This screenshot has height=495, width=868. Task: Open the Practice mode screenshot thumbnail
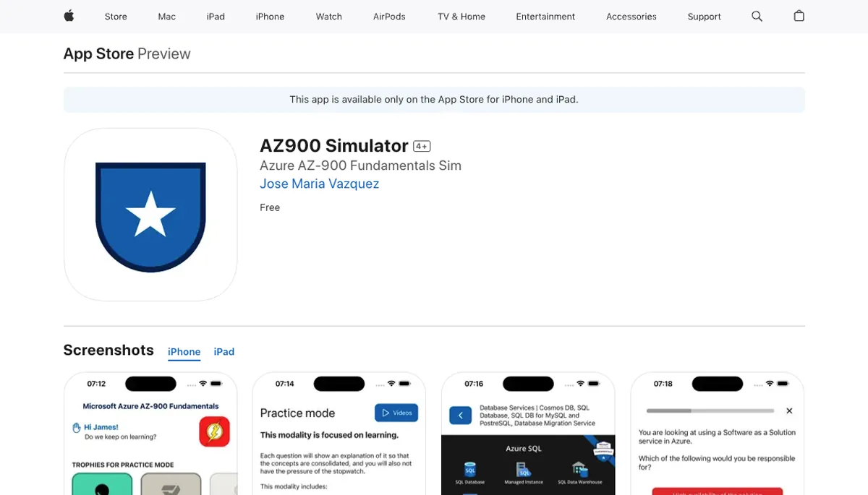pos(339,434)
